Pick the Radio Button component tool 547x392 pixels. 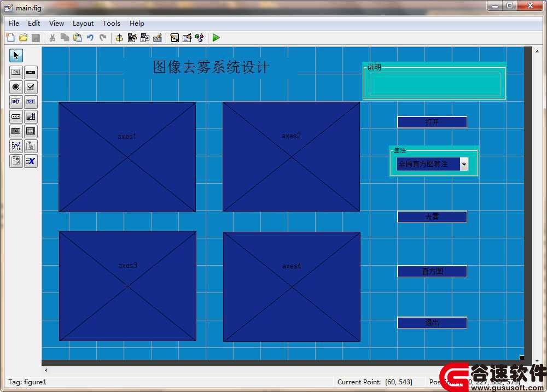pos(16,87)
